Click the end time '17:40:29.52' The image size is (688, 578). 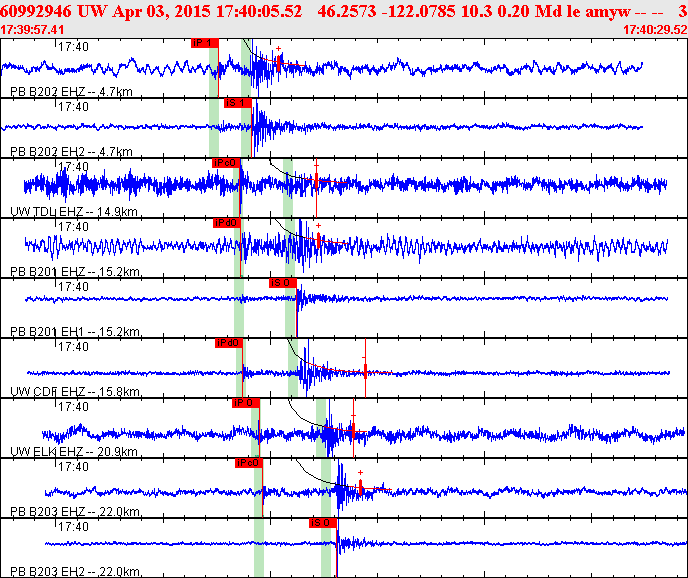coord(655,30)
